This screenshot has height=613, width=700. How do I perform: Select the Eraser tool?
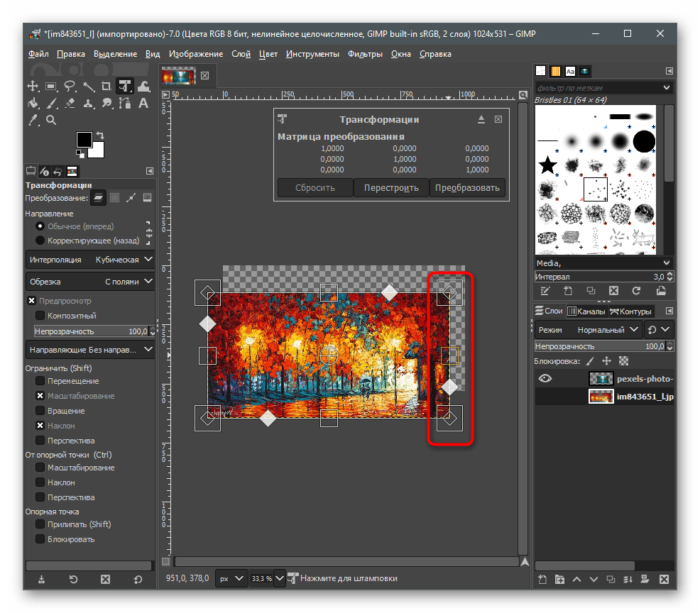(70, 104)
